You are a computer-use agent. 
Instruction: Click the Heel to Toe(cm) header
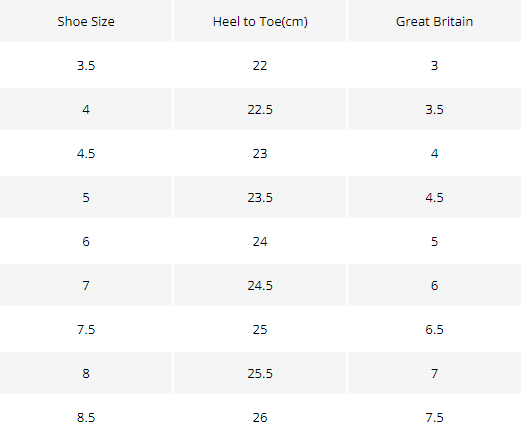[x=260, y=21]
